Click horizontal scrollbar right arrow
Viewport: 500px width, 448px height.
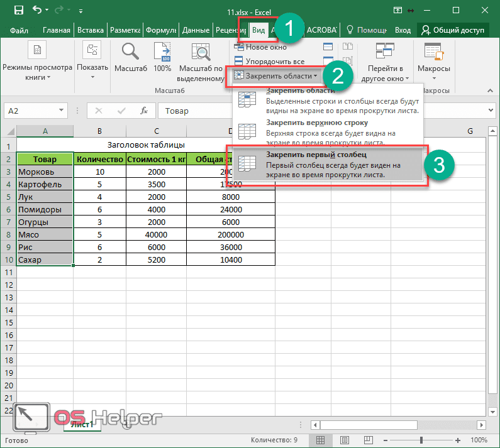point(481,425)
